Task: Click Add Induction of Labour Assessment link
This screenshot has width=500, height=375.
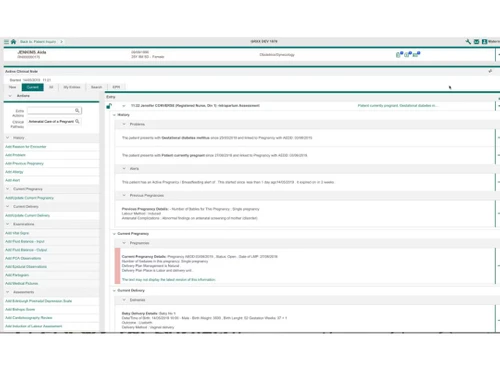Action: click(34, 326)
